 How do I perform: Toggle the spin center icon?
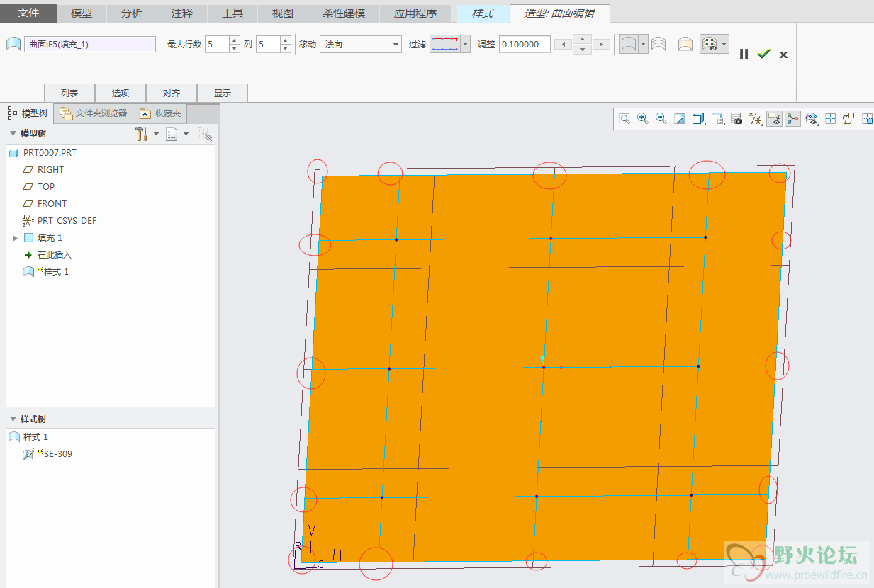tap(792, 119)
